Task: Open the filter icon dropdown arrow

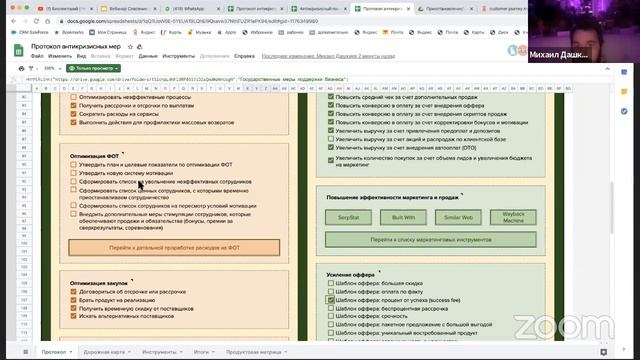Action: pyautogui.click(x=36, y=69)
